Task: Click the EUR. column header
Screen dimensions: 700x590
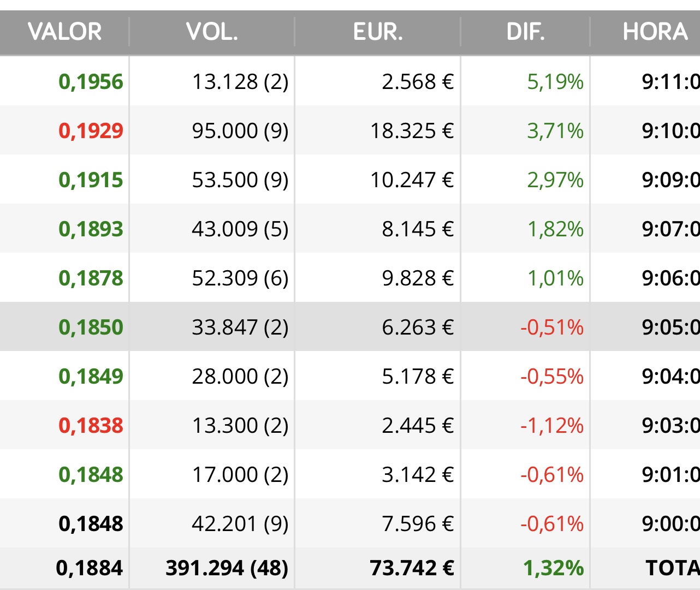Action: (x=378, y=32)
